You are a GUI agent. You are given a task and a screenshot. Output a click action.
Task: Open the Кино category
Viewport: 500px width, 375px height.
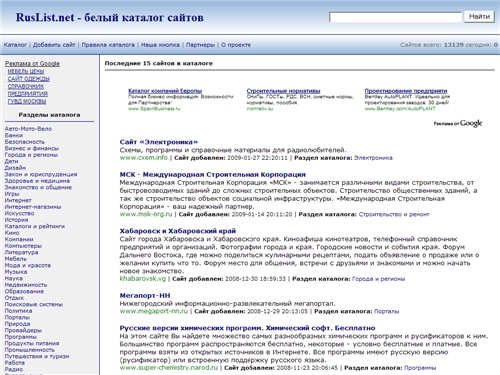pyautogui.click(x=12, y=233)
